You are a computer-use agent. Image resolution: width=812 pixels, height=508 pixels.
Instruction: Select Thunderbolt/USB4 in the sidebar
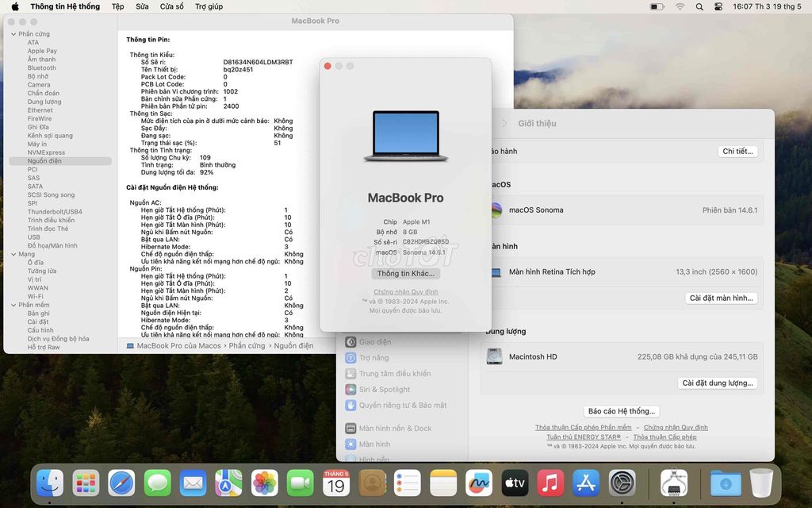(x=55, y=212)
